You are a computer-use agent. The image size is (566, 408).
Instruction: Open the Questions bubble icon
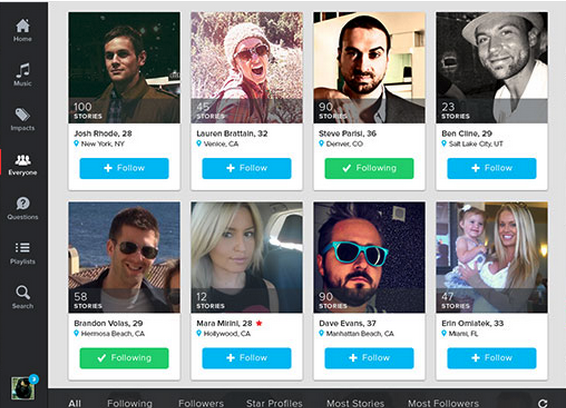pos(23,203)
